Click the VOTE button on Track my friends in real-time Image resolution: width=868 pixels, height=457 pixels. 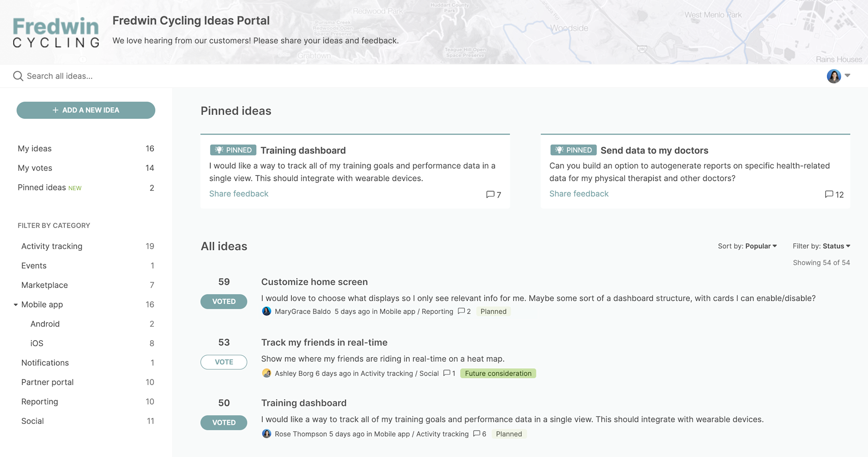pyautogui.click(x=224, y=362)
